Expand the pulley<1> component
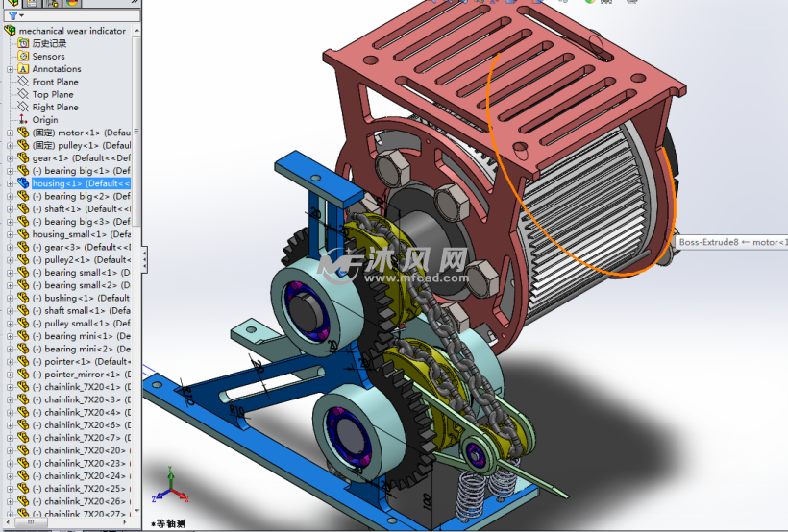 [10, 145]
